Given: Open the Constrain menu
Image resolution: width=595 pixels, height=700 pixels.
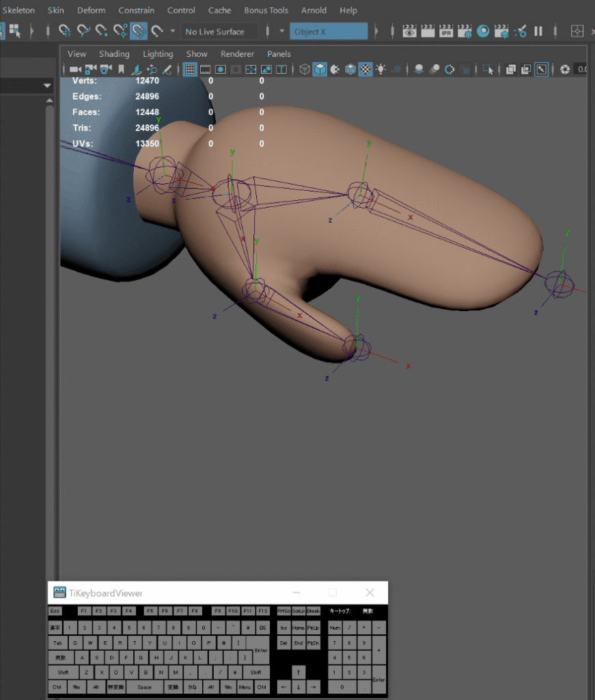Looking at the screenshot, I should (137, 10).
